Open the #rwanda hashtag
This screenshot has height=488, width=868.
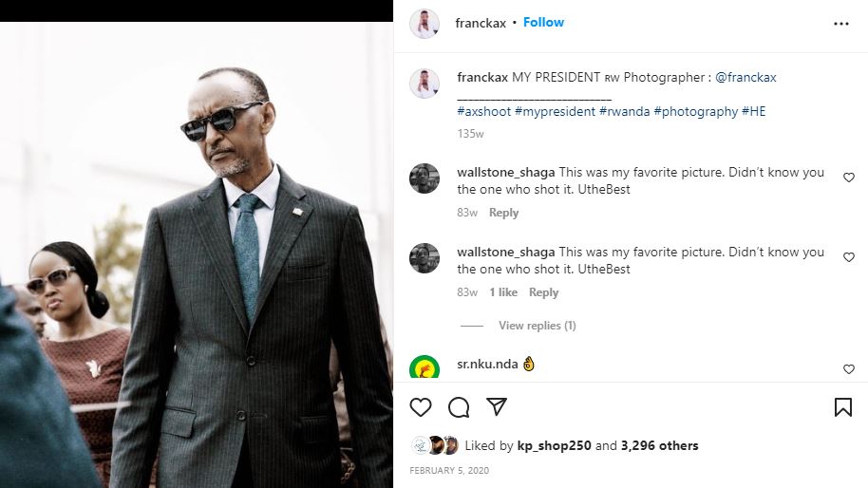624,111
